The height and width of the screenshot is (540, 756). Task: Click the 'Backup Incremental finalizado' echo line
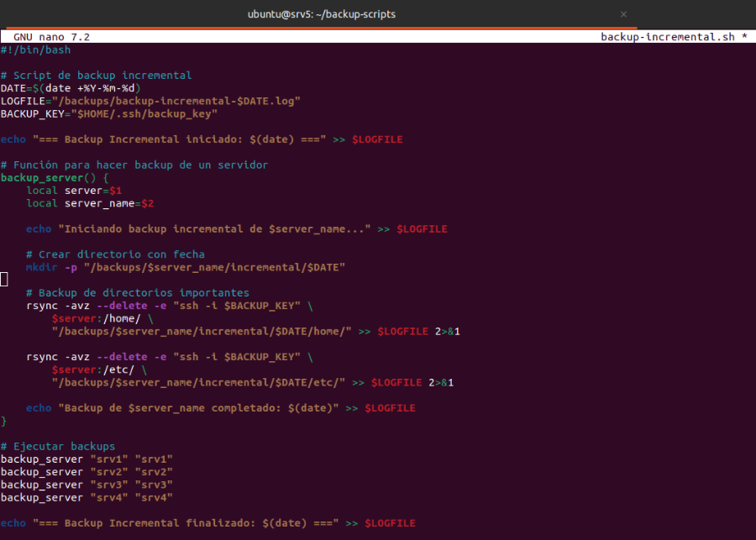207,523
